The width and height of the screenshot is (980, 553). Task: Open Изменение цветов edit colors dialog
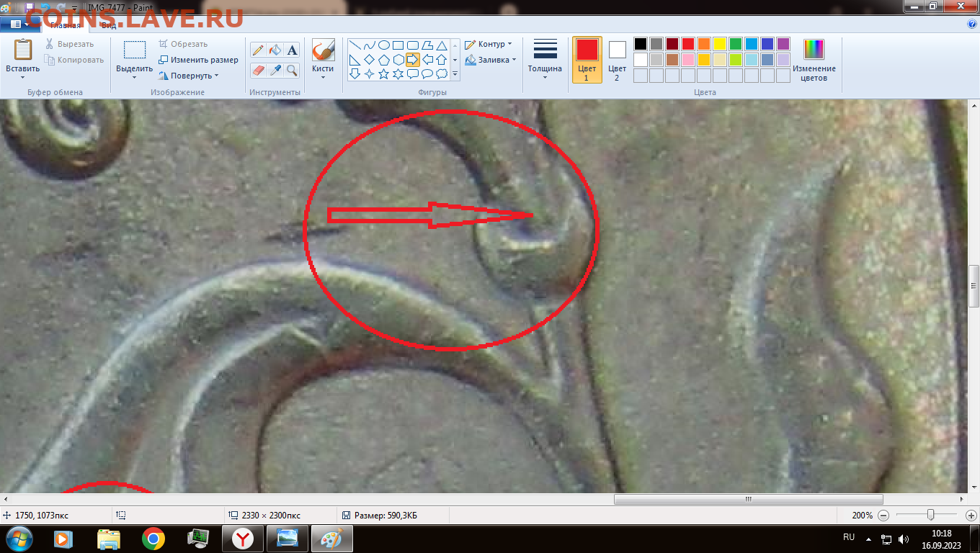(x=814, y=60)
